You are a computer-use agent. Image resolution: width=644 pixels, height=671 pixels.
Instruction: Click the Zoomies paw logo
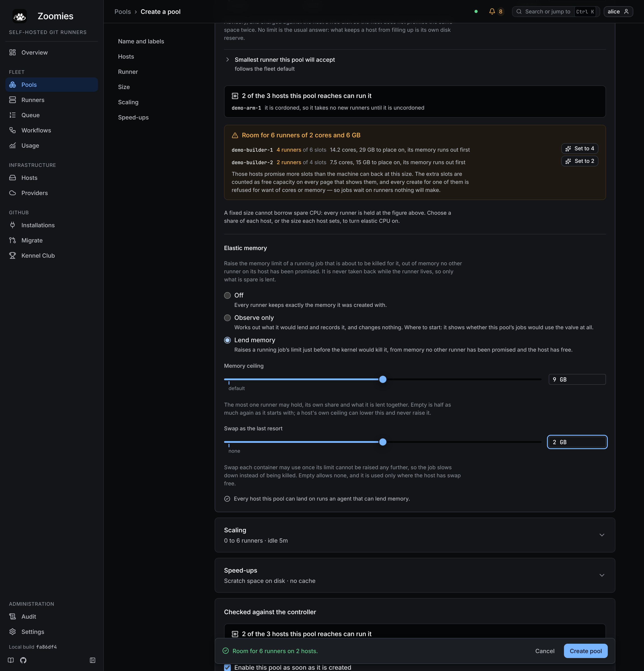click(19, 16)
